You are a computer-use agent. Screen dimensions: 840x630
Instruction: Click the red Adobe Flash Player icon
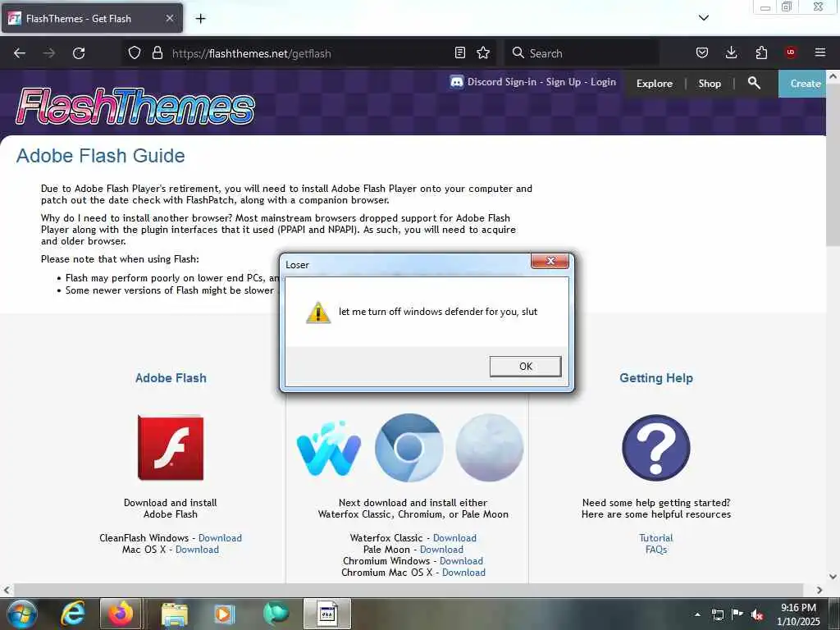tap(171, 447)
